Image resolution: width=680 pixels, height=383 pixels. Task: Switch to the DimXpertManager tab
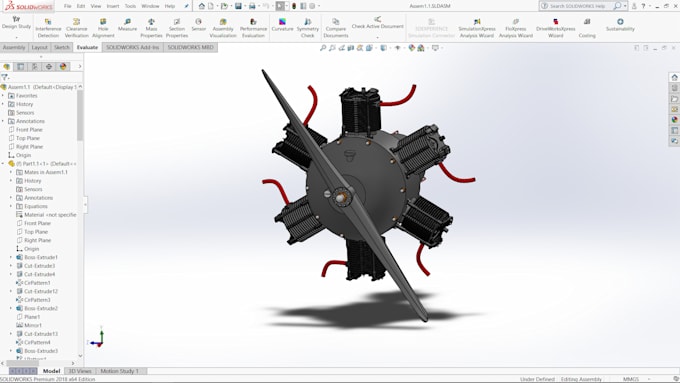coord(49,66)
